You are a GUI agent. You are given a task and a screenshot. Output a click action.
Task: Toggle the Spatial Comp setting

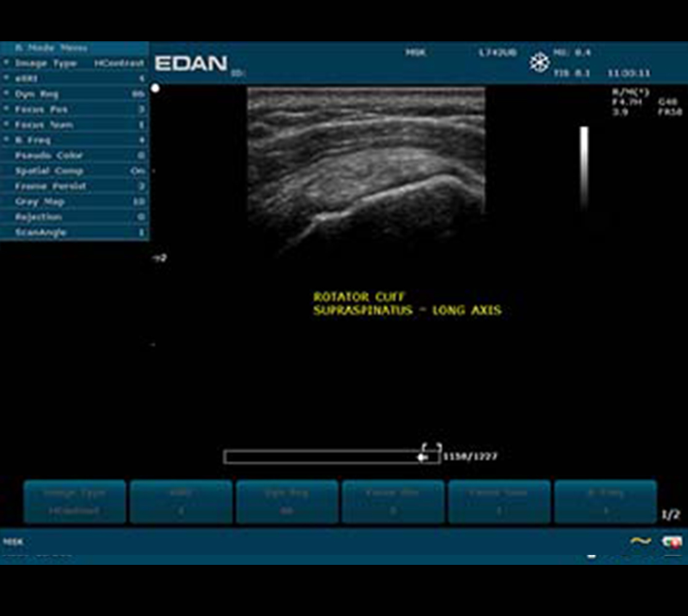click(75, 171)
